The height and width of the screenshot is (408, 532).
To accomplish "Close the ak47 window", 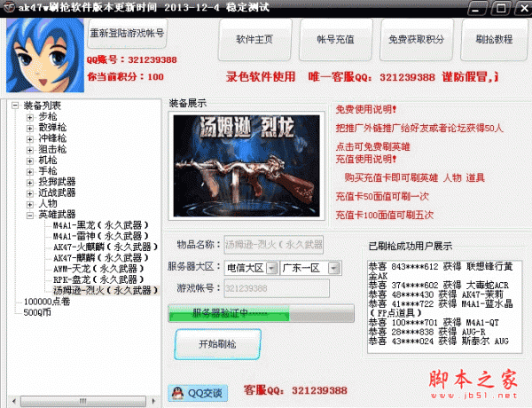I will (523, 8).
